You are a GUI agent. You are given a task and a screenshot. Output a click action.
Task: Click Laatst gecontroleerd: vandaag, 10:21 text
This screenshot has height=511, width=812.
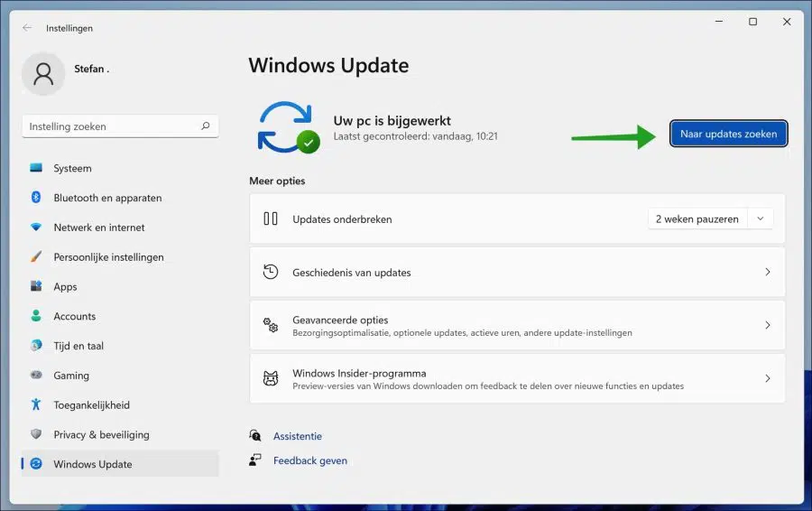click(x=415, y=136)
